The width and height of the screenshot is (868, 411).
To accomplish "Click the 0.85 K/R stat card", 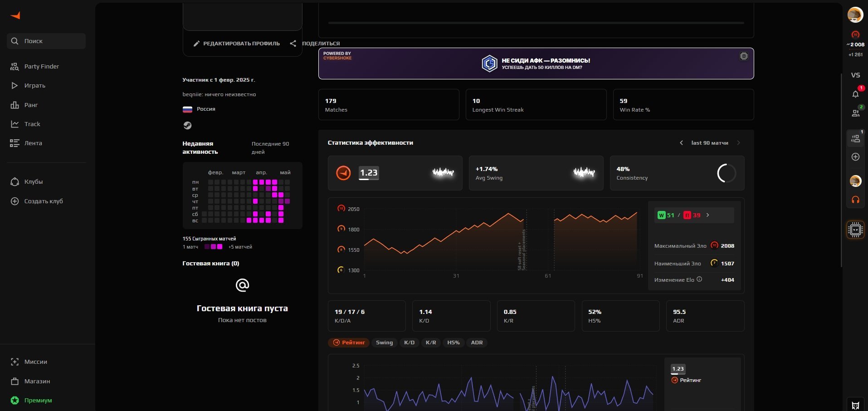I will [536, 316].
